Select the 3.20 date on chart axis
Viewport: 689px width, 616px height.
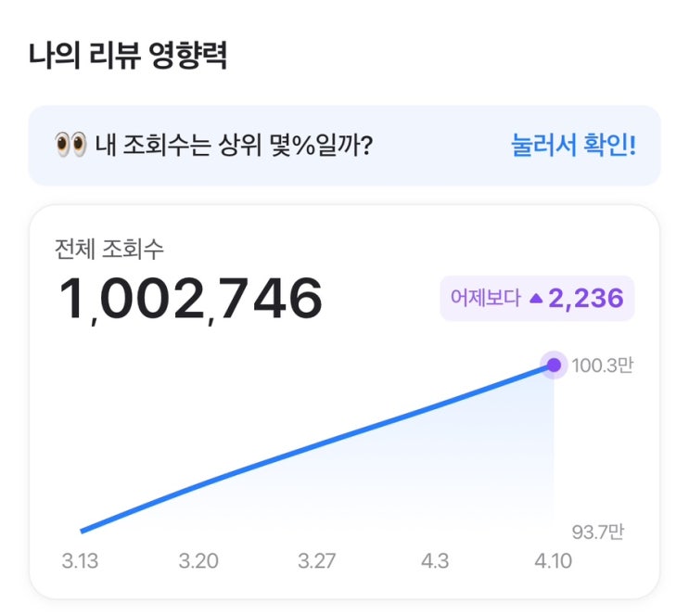point(198,561)
